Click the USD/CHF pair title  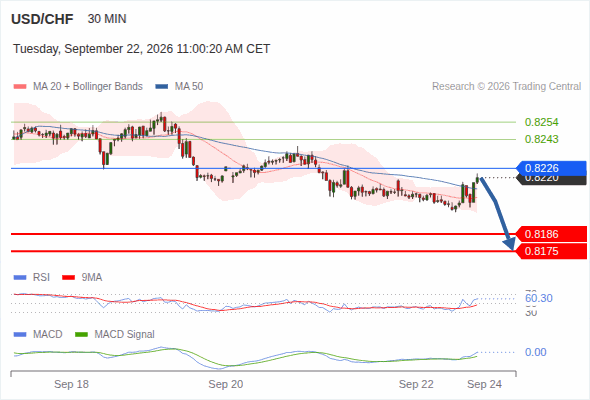[x=42, y=19]
